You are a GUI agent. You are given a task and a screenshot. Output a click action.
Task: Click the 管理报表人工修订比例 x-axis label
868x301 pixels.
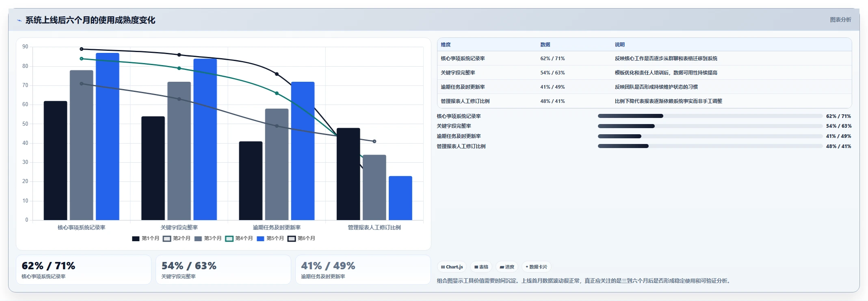click(374, 227)
